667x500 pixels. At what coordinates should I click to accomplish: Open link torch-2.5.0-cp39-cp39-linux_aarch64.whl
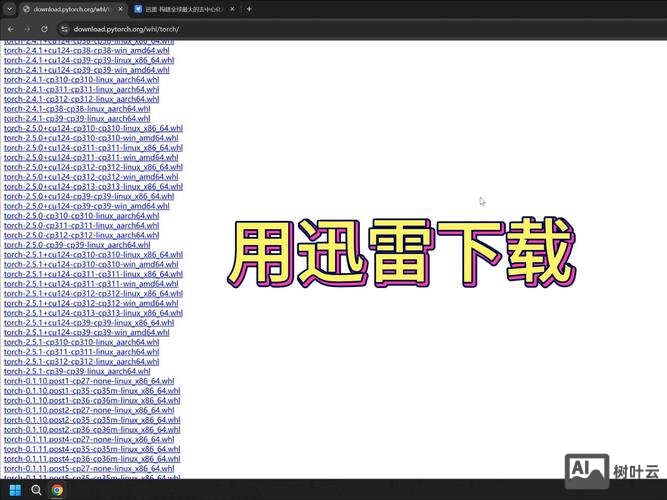[x=77, y=245]
